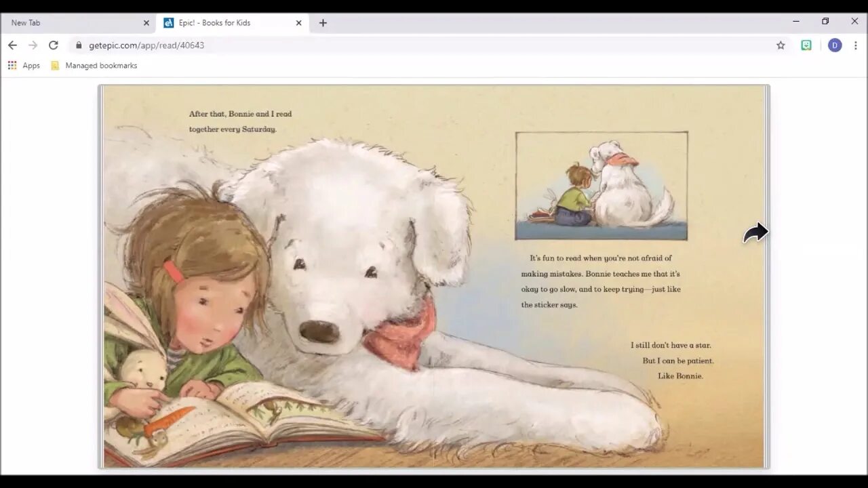The height and width of the screenshot is (488, 868).
Task: Click text "the sticker says."
Action: [549, 305]
